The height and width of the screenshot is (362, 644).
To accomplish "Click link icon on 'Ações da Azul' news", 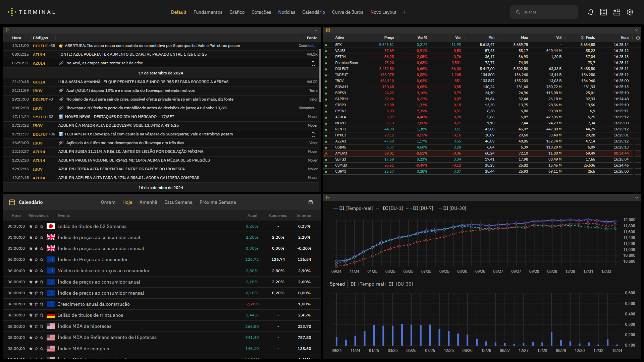I will tap(61, 143).
